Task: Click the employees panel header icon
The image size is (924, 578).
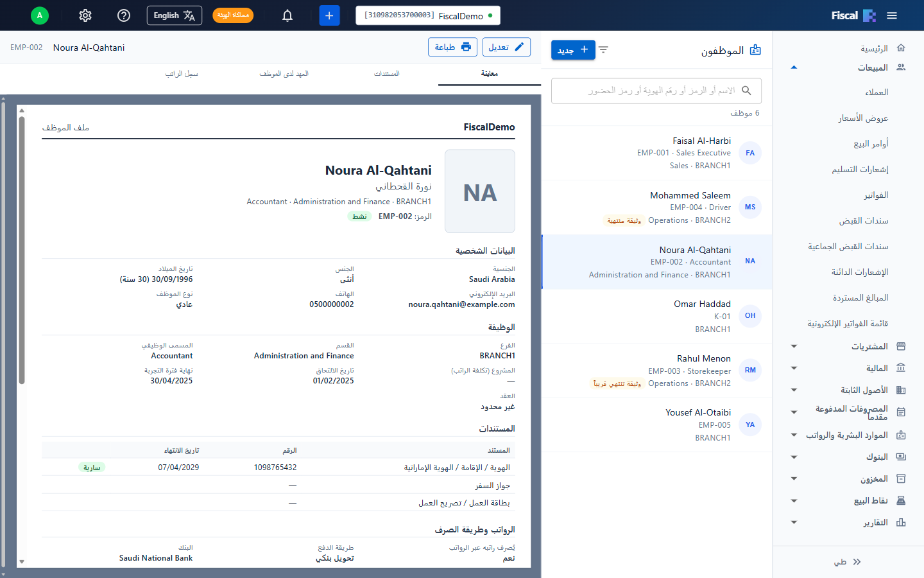Action: 755,50
